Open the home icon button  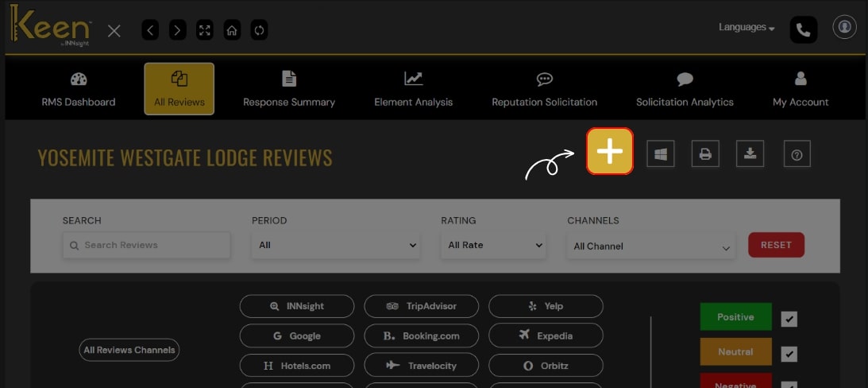tap(232, 30)
